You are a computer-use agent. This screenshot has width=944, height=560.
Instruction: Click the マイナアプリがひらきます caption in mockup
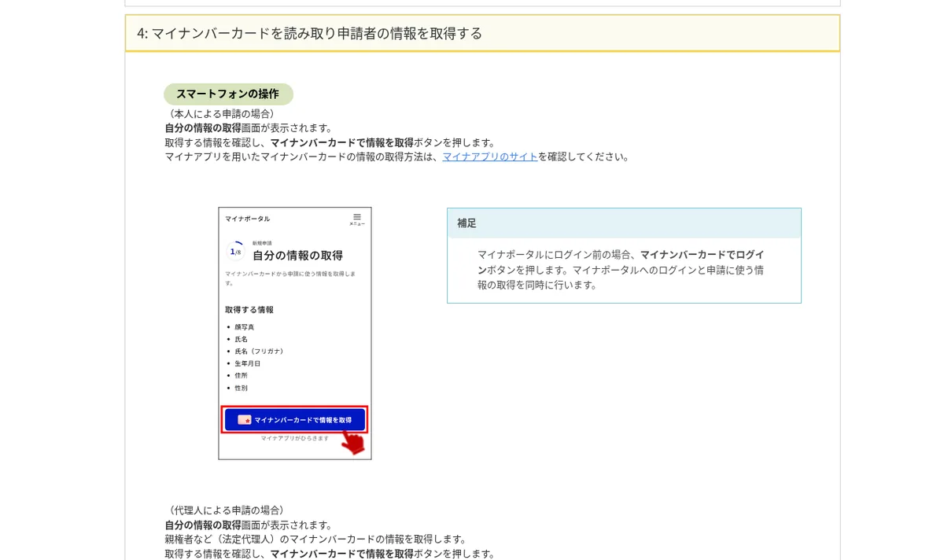tap(295, 438)
